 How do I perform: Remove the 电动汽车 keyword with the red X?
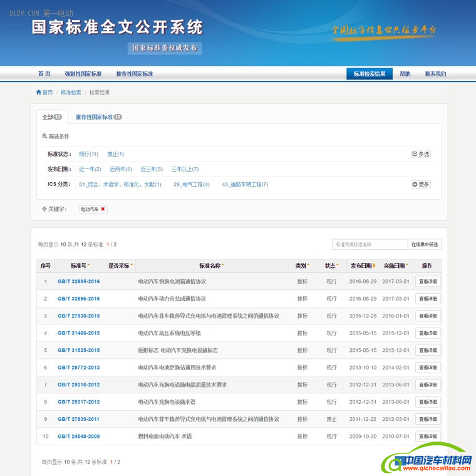point(103,209)
